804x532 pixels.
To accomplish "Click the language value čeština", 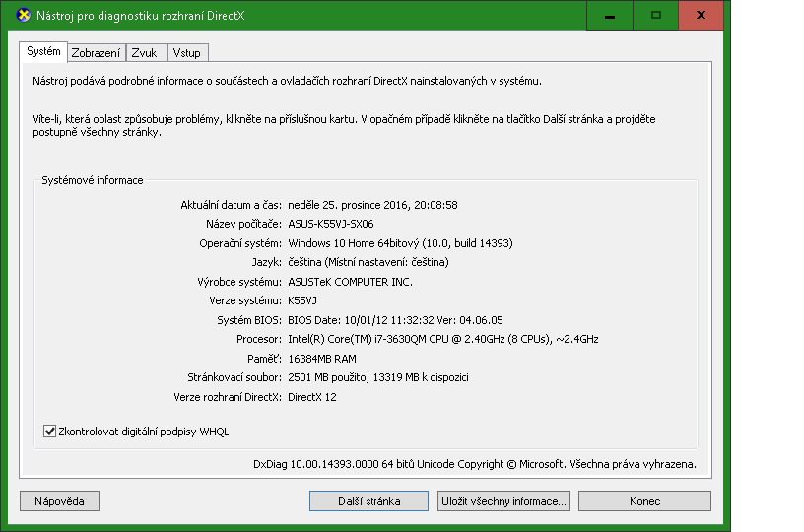I will pyautogui.click(x=368, y=262).
